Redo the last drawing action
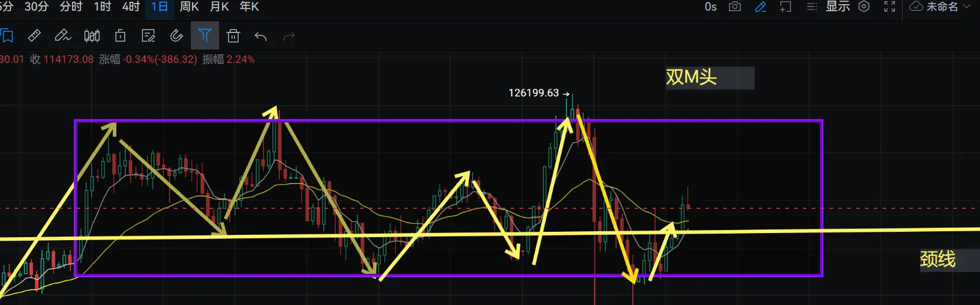The height and width of the screenshot is (305, 980). 289,37
